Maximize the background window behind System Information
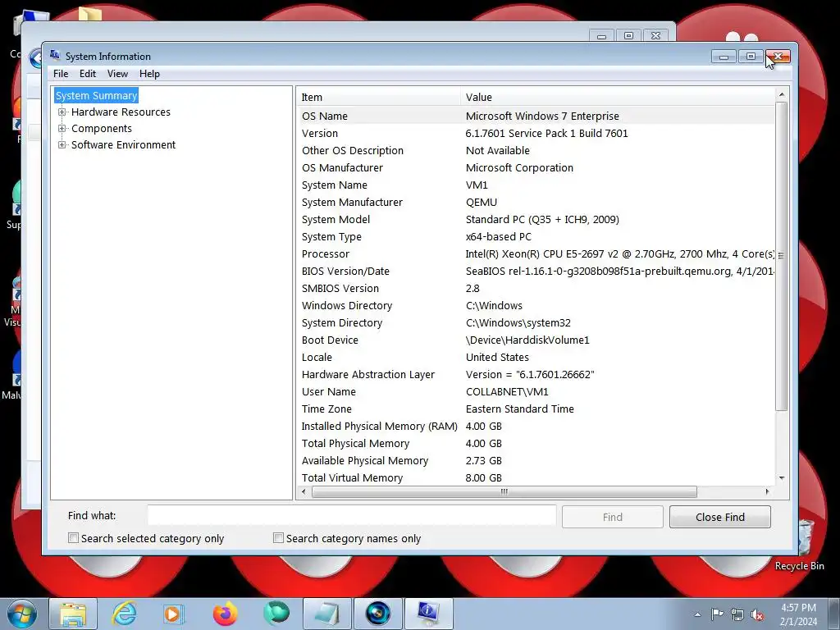Viewport: 840px width, 630px height. tap(629, 35)
